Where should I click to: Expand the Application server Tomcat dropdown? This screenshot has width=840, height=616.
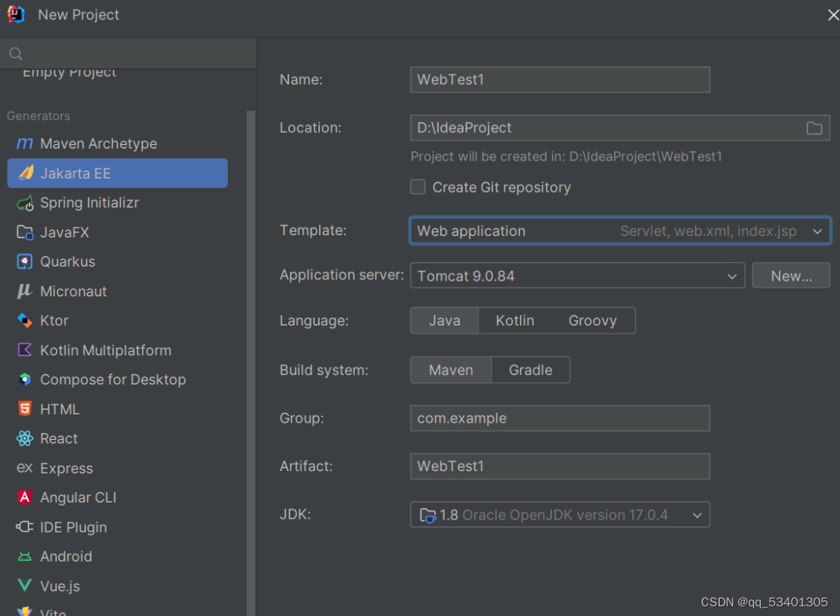coord(577,276)
